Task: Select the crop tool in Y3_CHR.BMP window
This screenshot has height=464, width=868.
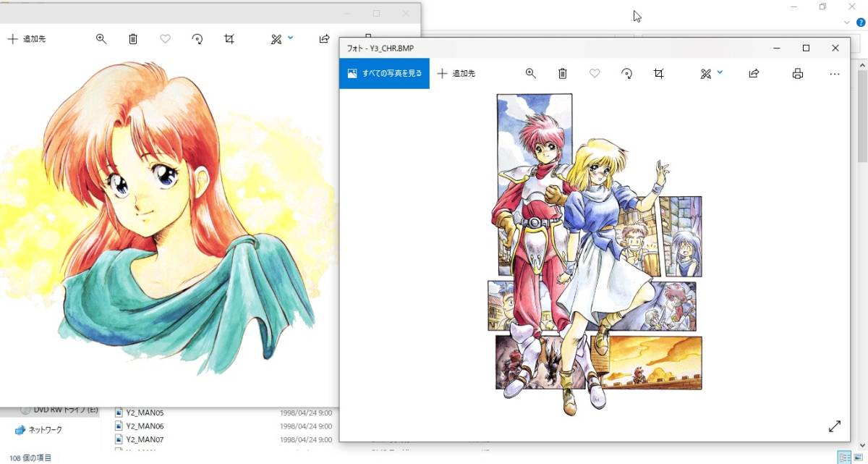Action: pyautogui.click(x=659, y=73)
